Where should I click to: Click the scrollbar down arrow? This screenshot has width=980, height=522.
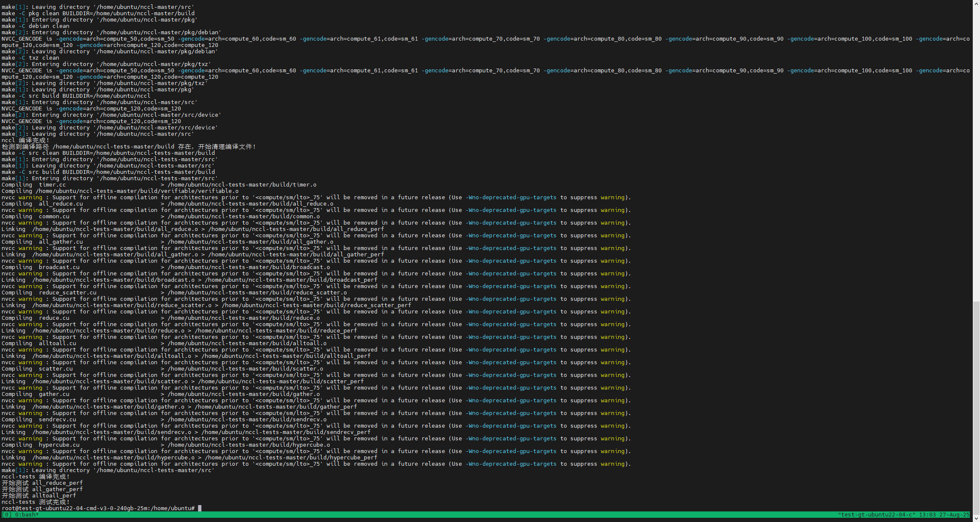(976, 518)
